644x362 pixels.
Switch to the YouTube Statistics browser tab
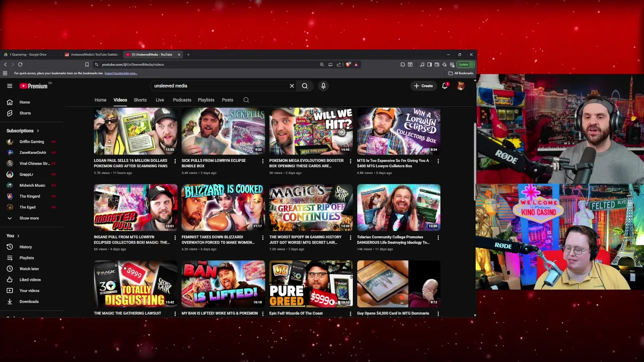coord(92,54)
